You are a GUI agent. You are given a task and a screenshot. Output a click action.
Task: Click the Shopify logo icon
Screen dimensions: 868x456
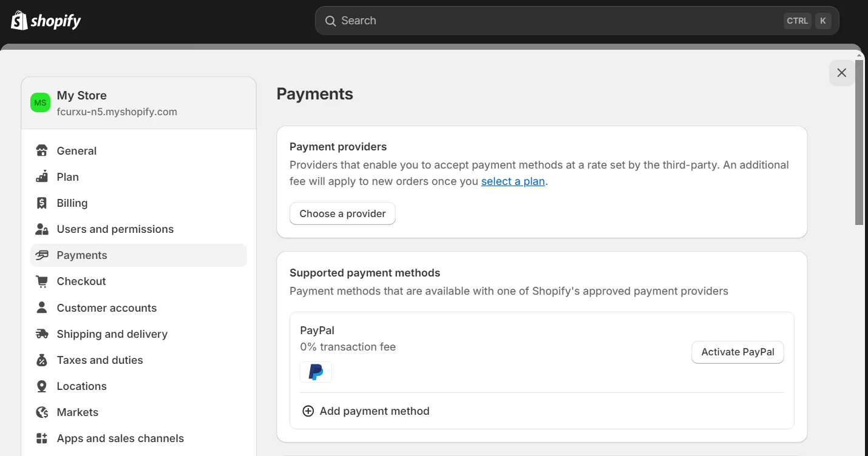[19, 21]
